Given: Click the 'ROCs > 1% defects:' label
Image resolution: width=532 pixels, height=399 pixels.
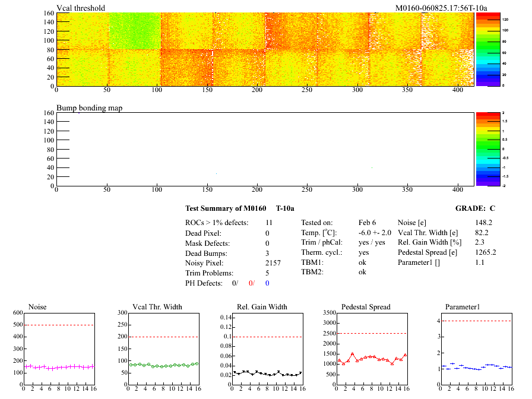Looking at the screenshot, I should tap(216, 222).
